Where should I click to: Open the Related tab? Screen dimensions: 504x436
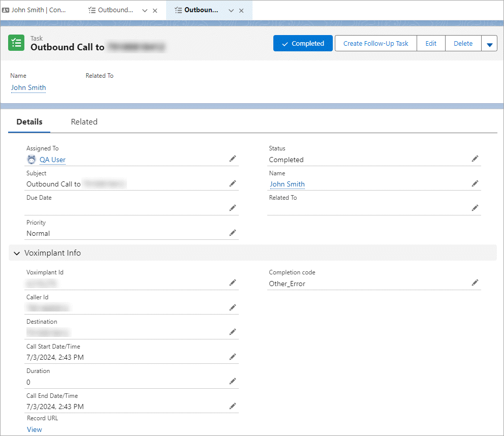(x=84, y=122)
